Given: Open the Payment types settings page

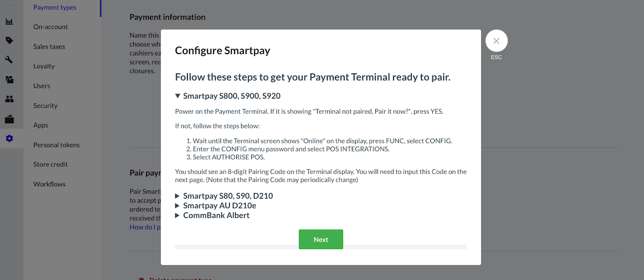Looking at the screenshot, I should coord(55,7).
